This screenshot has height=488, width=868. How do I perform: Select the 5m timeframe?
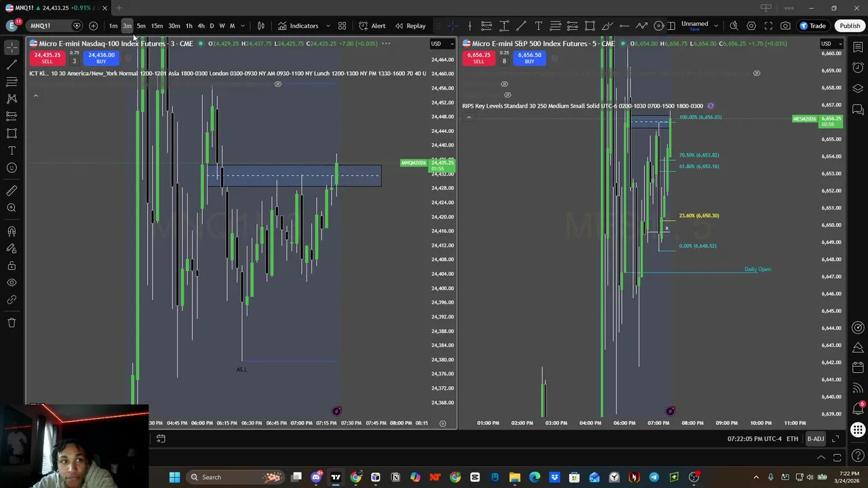click(x=141, y=26)
